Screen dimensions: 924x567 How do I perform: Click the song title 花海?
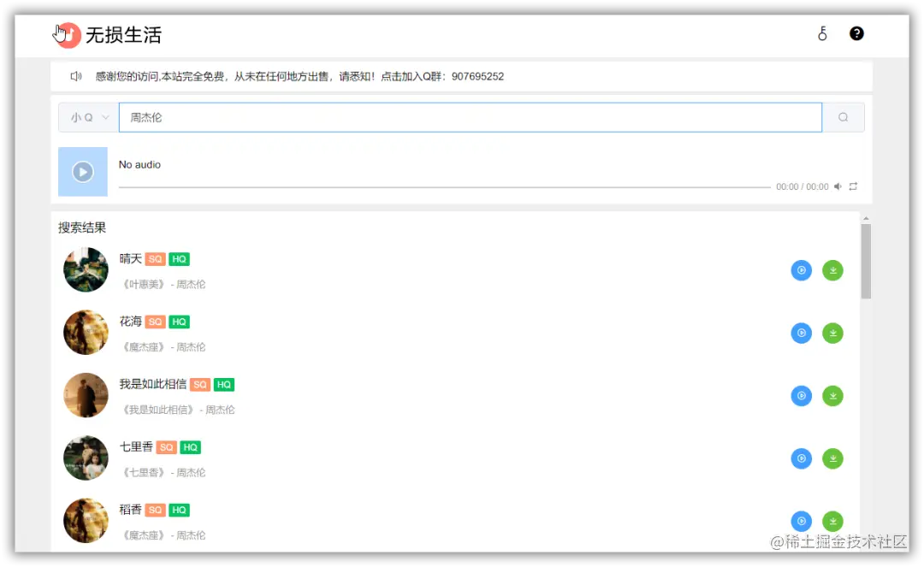pyautogui.click(x=130, y=322)
